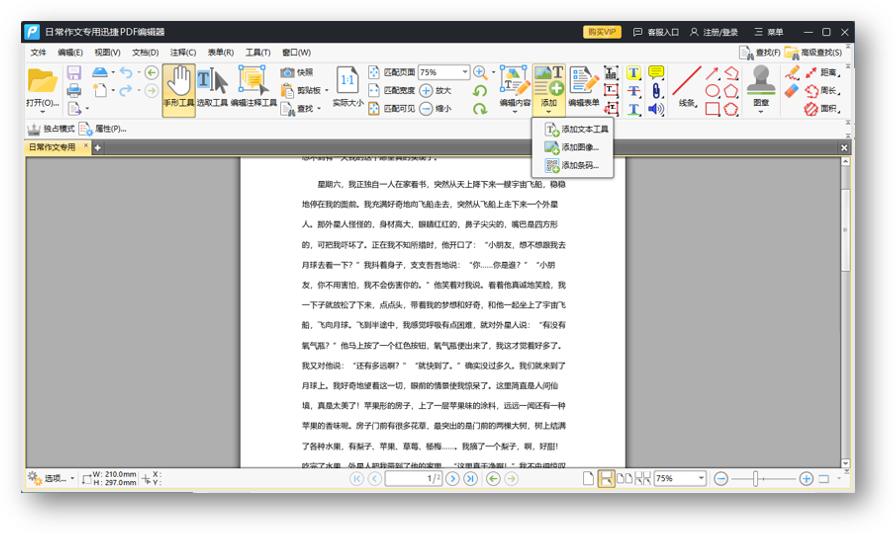The height and width of the screenshot is (534, 896).
Task: Select the yellow sticky note comment tool
Action: [x=656, y=72]
